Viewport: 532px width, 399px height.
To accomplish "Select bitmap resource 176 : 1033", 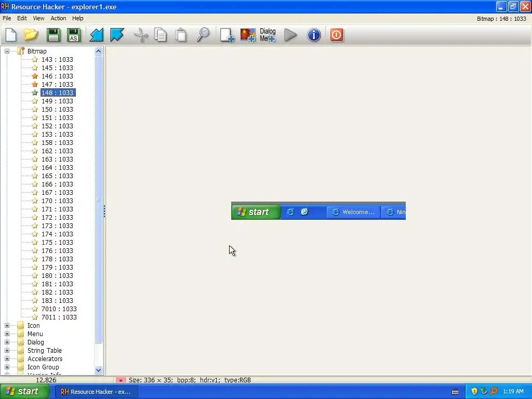I will pyautogui.click(x=57, y=251).
